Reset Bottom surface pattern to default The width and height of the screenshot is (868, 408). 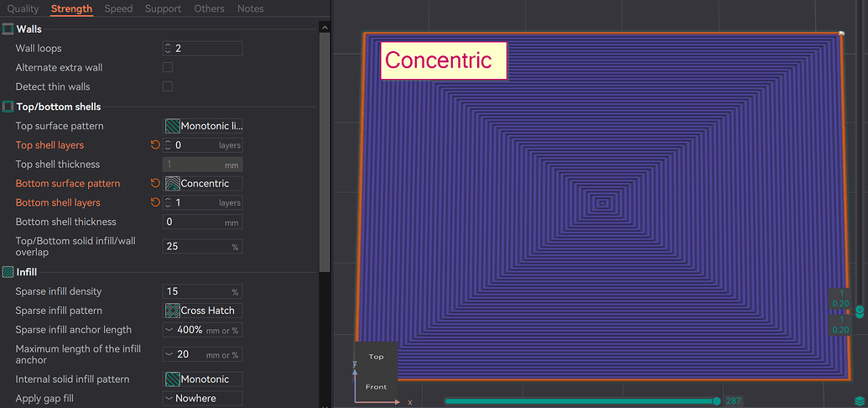[155, 184]
